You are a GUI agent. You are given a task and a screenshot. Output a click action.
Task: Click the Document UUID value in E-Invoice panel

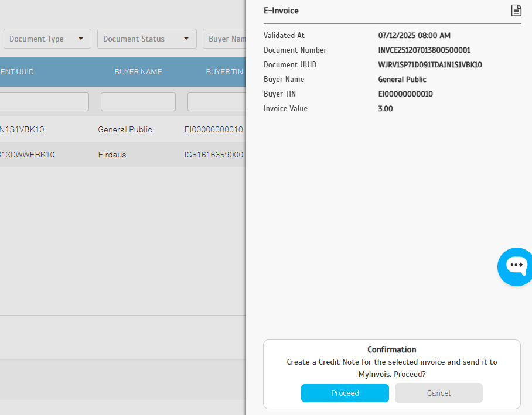pos(430,65)
